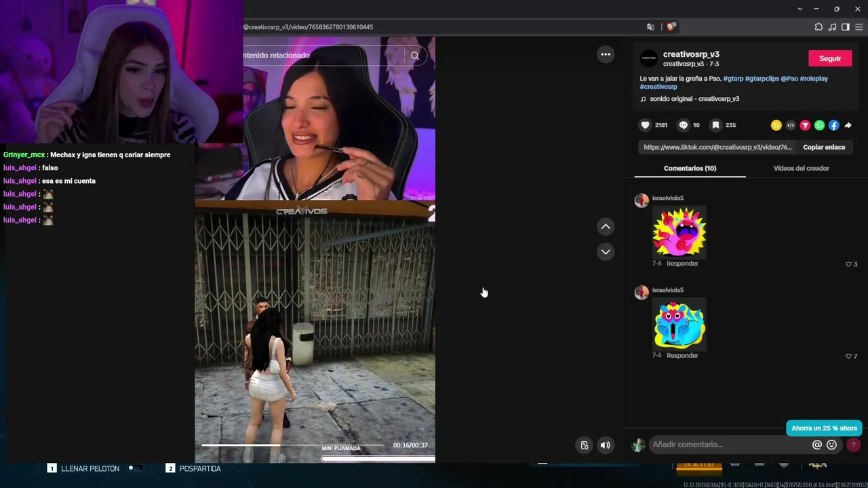Reply to the first israelviola5 comment
The width and height of the screenshot is (868, 488).
pos(682,264)
